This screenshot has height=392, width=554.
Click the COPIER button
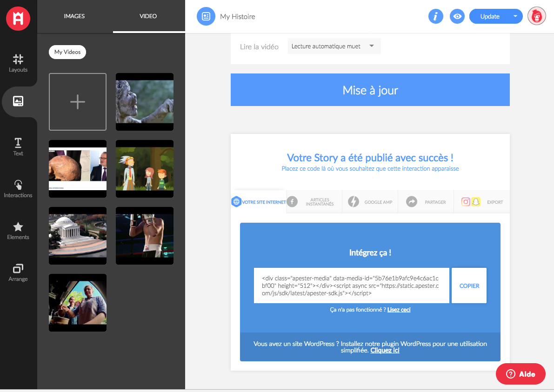coord(469,286)
